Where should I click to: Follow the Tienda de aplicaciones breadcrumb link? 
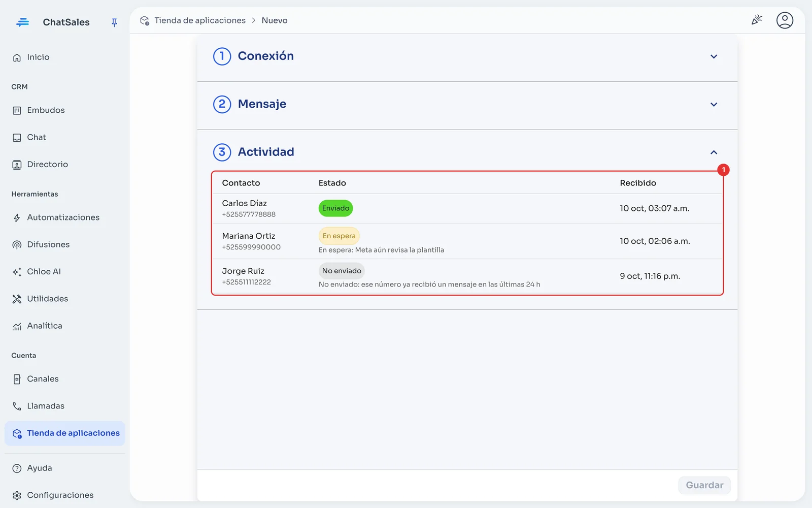tap(200, 20)
